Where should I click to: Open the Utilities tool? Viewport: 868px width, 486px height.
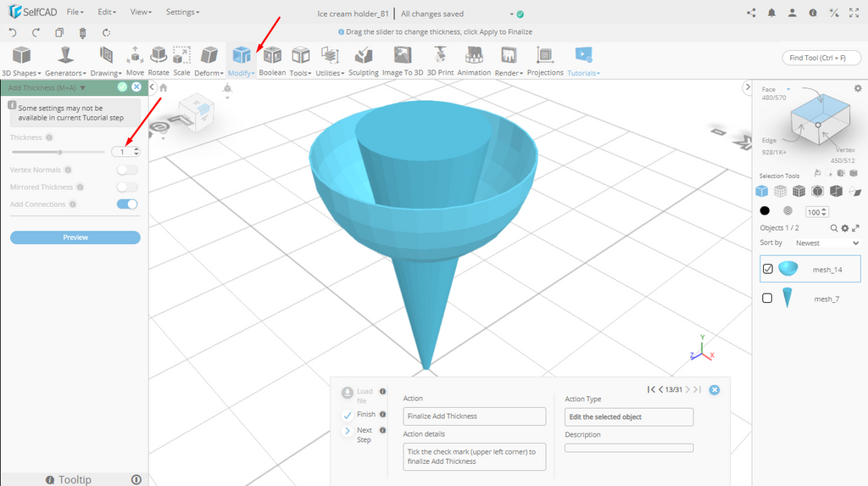coord(330,62)
